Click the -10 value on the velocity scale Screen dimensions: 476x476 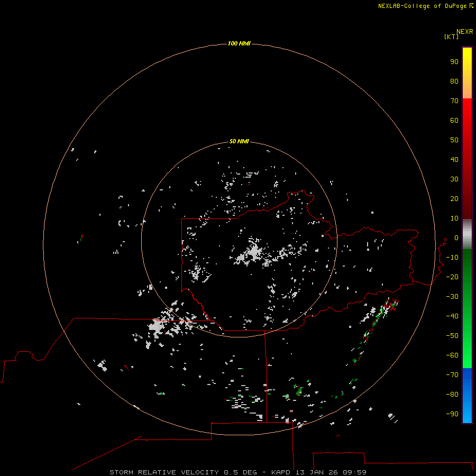click(x=452, y=258)
